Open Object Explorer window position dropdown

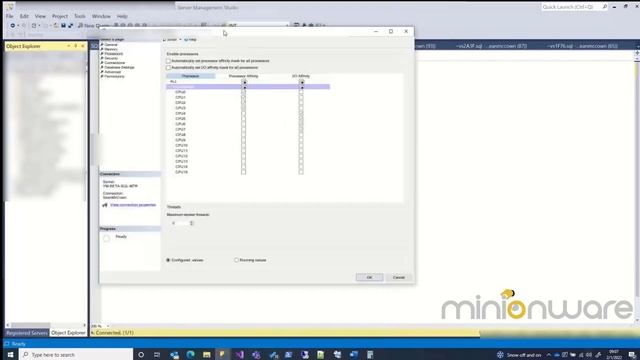[68, 46]
